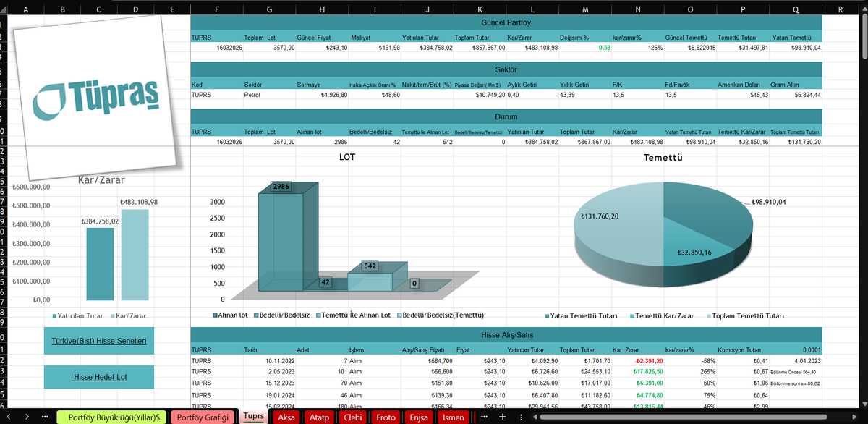Open the sheet options vertical dots icon
This screenshot has height=424, width=868.
tap(521, 417)
